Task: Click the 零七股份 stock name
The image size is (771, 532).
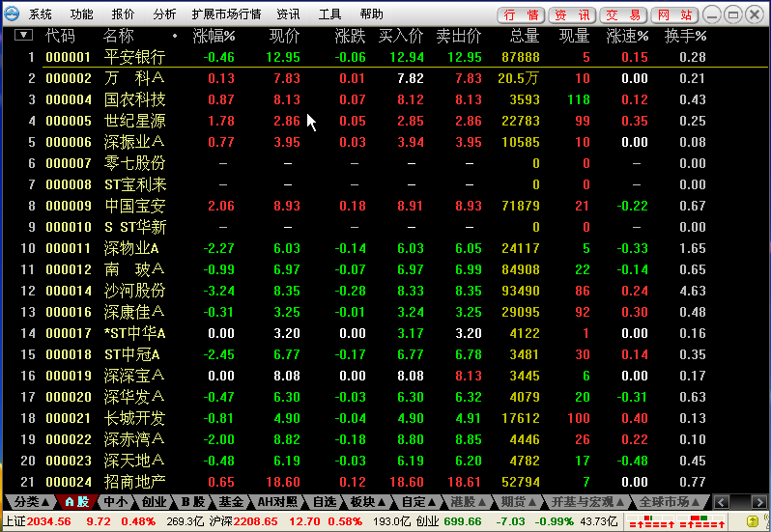Action: [134, 163]
